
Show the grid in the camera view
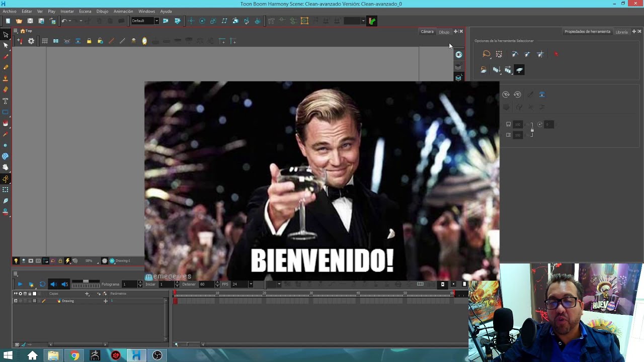coord(45,41)
